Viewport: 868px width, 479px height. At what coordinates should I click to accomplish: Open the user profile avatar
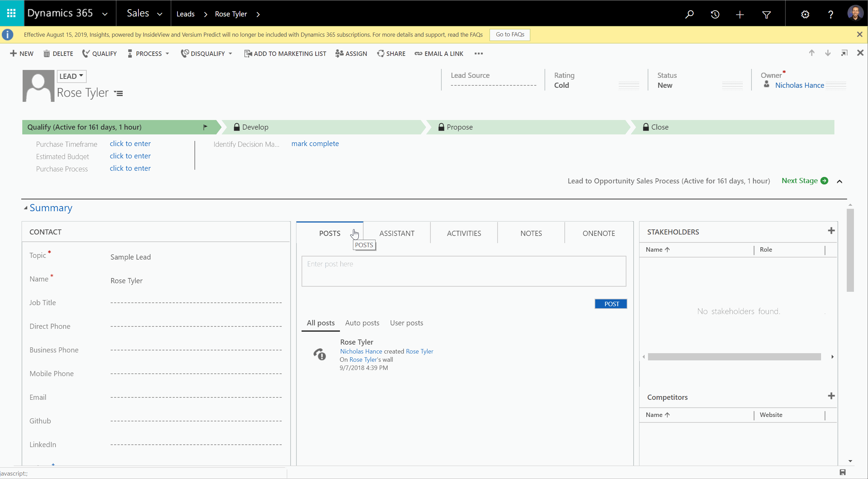pos(855,13)
